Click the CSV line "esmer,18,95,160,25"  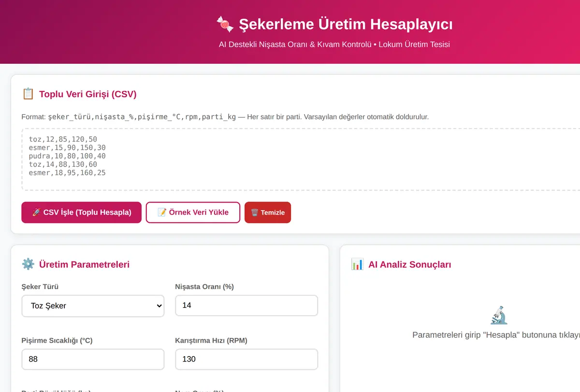[x=67, y=173]
